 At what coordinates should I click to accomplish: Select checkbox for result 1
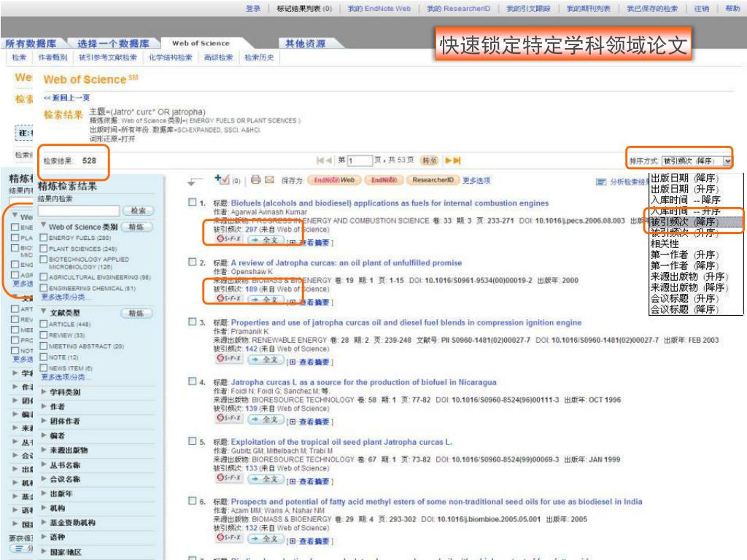click(192, 203)
